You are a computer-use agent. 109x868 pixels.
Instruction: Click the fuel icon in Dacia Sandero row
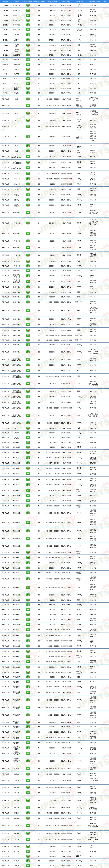coord(28,55)
